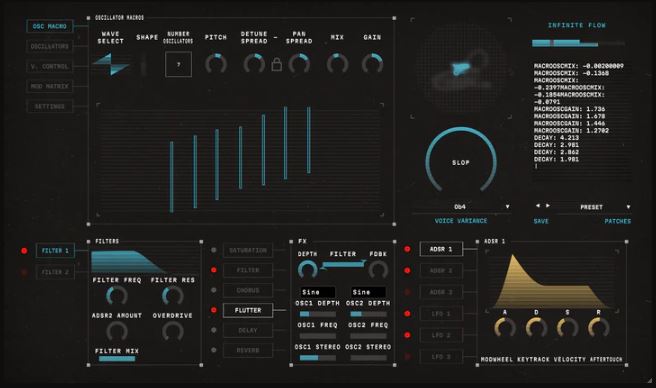
Task: Open the OSC1 Sine waveform dropdown
Action: (318, 292)
